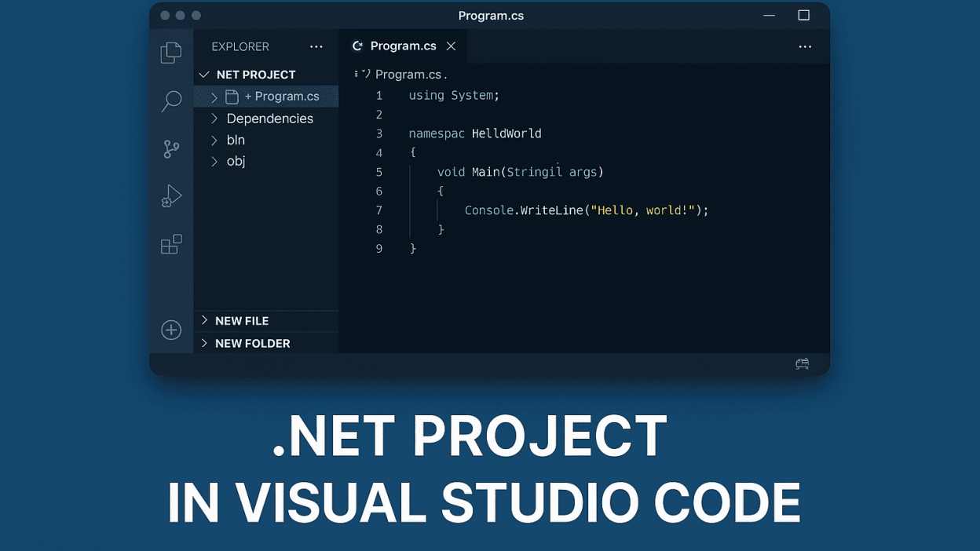Click the "Hello, world!" string literal

click(642, 210)
